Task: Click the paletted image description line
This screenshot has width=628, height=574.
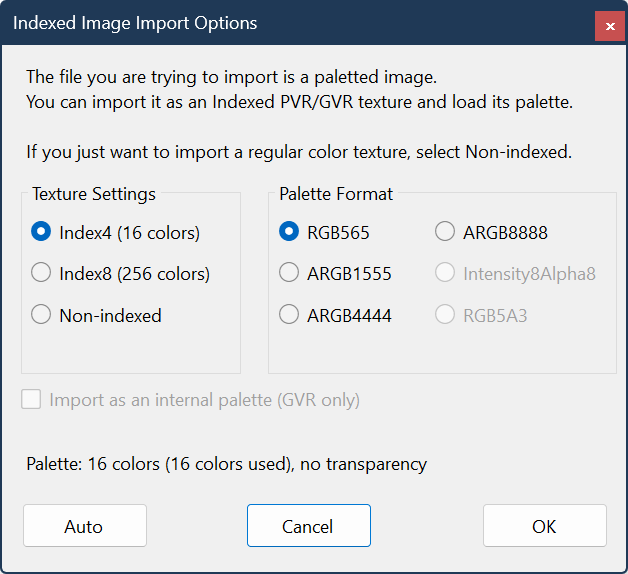Action: (231, 76)
